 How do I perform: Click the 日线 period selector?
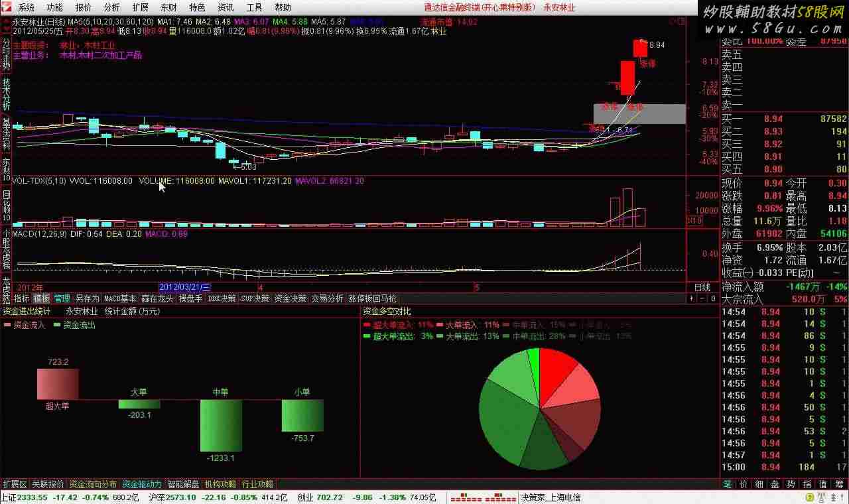[702, 287]
